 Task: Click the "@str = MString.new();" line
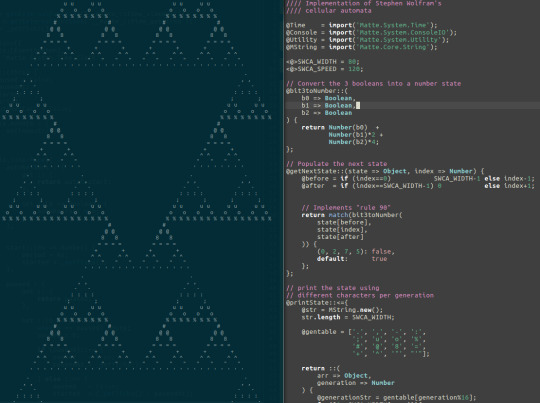point(342,310)
